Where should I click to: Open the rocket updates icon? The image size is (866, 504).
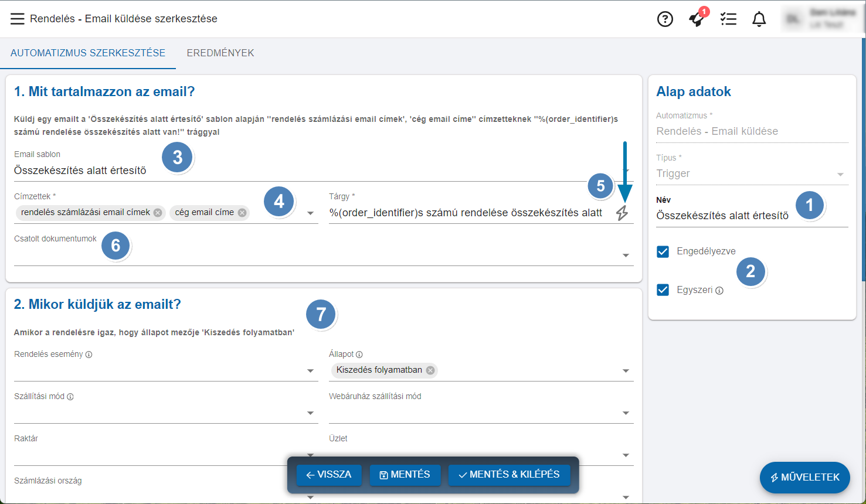click(x=697, y=19)
